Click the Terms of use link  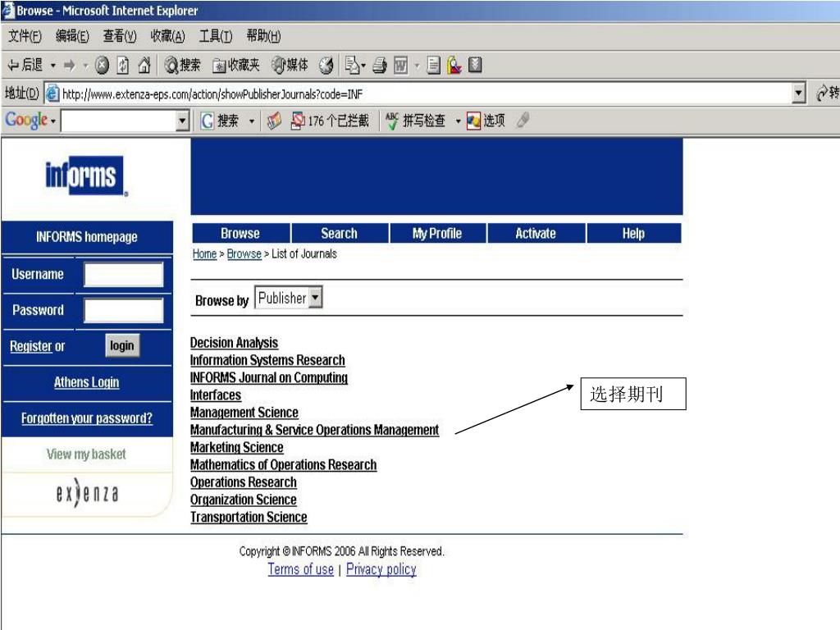tap(300, 569)
